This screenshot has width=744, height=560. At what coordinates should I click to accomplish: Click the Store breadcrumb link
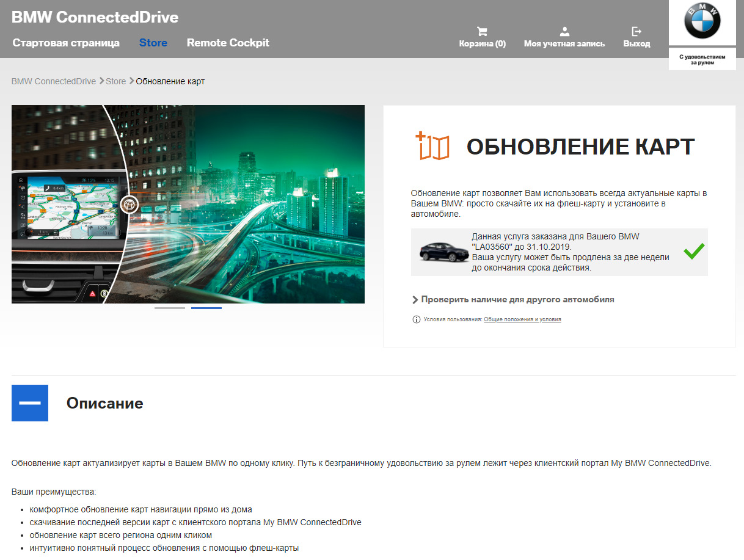tap(116, 81)
